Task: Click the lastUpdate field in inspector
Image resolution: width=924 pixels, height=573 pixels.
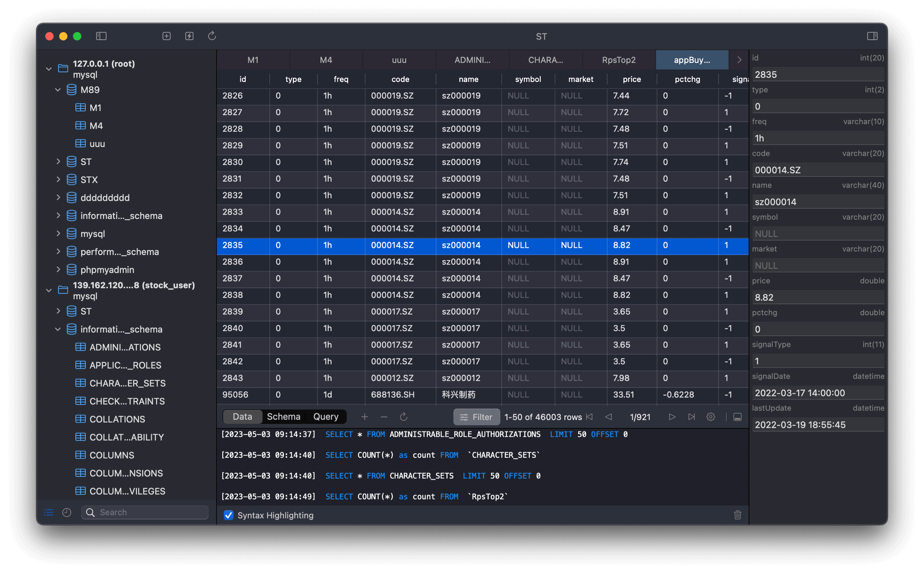Action: 818,425
